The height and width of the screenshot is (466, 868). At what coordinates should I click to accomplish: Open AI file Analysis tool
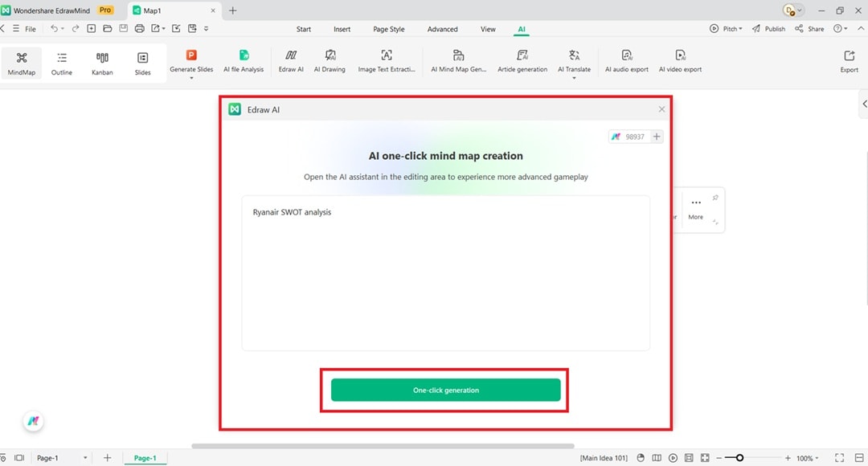(244, 61)
